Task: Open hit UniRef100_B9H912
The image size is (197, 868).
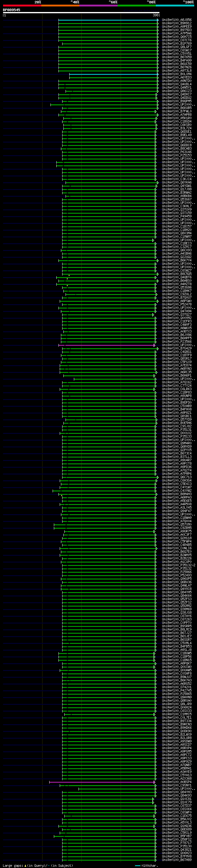Action: click(x=177, y=23)
